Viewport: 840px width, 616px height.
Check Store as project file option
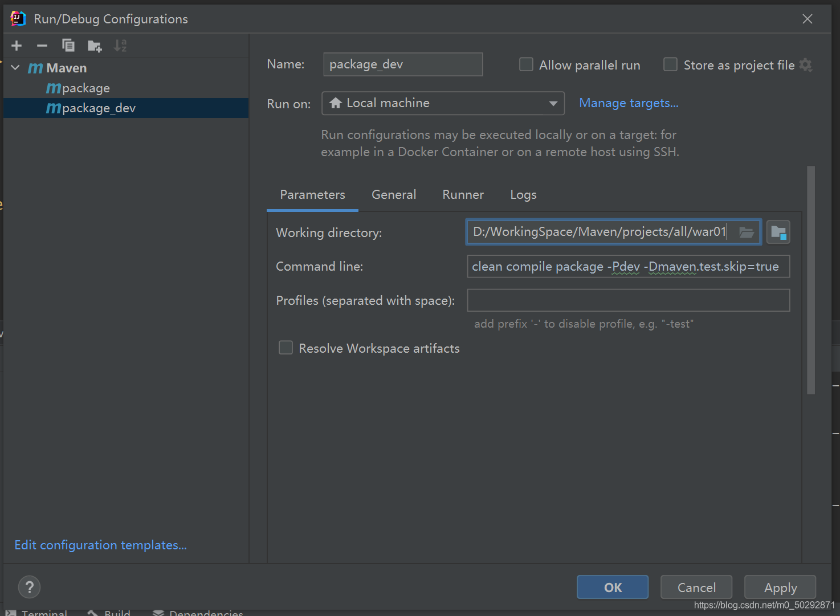coord(670,64)
